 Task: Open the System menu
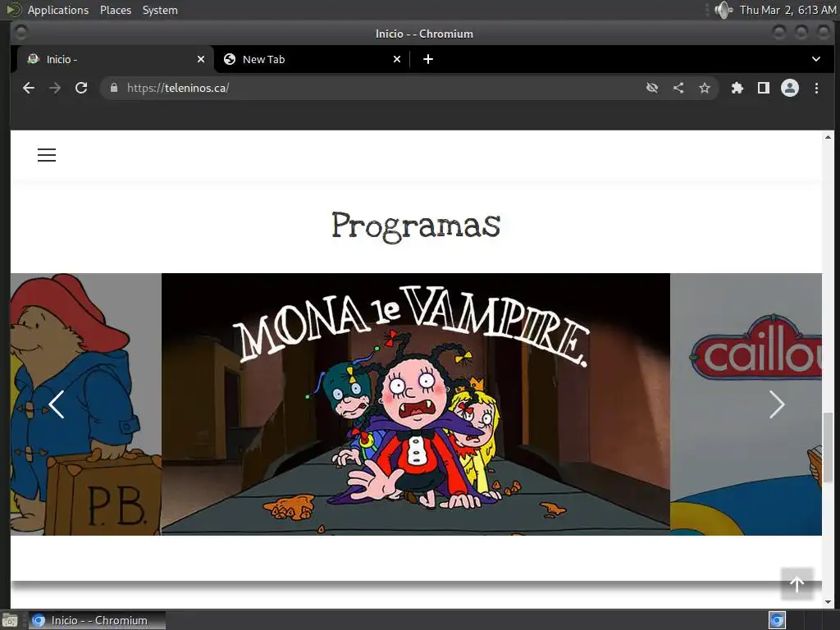(x=160, y=10)
